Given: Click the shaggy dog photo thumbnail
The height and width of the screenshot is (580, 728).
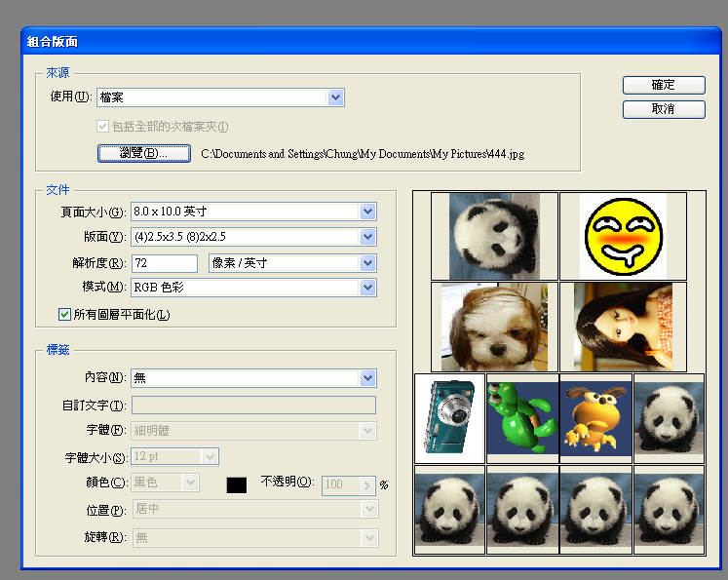Looking at the screenshot, I should click(494, 327).
